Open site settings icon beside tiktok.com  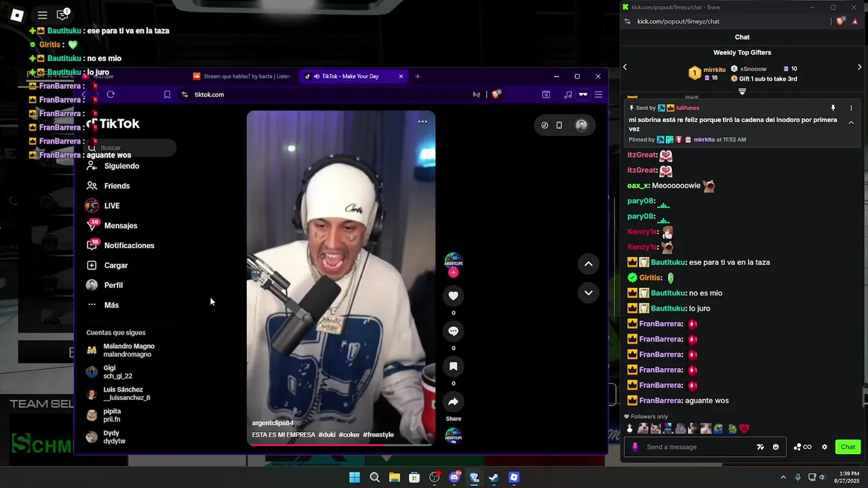[x=184, y=94]
